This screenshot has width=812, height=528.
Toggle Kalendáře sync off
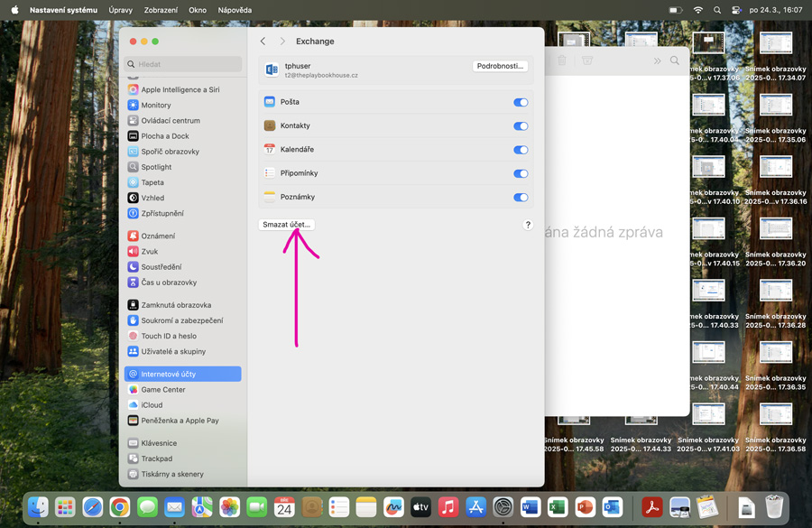click(x=521, y=150)
